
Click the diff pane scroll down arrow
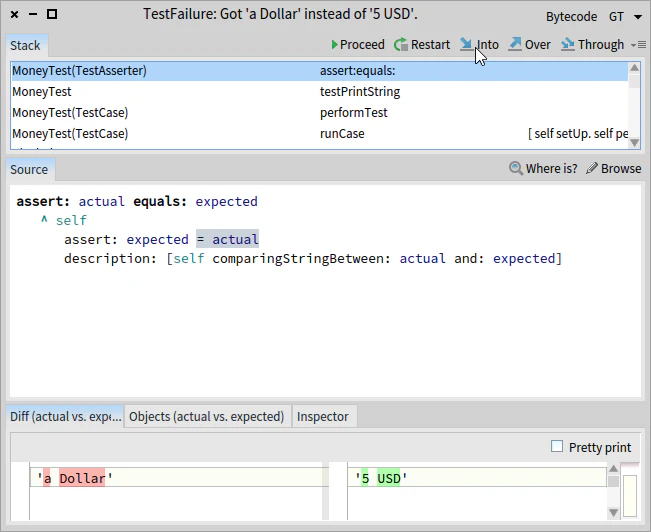[613, 512]
